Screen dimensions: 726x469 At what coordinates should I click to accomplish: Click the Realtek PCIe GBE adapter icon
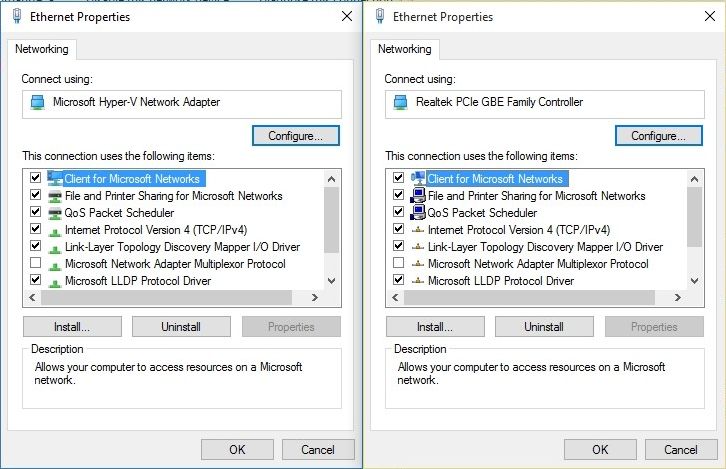401,102
